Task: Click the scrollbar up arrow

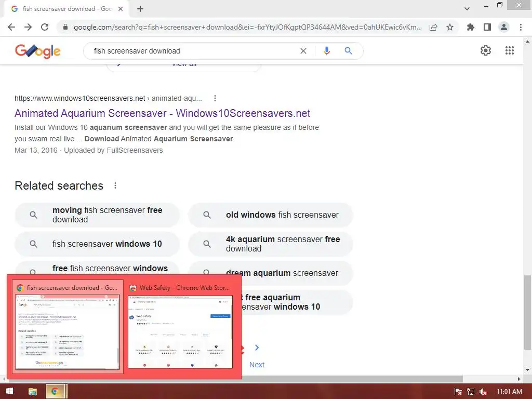Action: point(527,42)
